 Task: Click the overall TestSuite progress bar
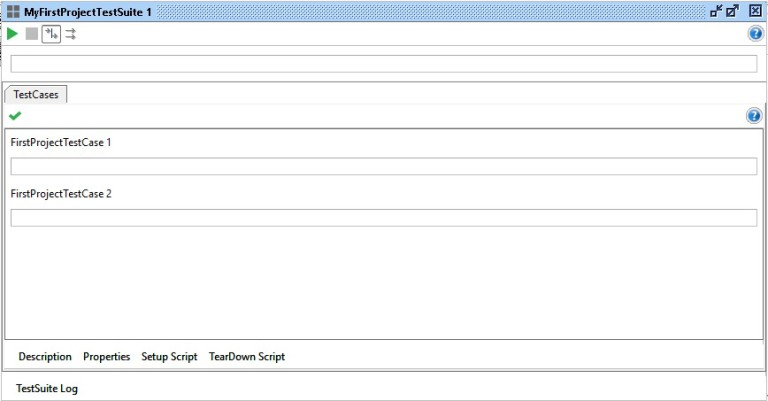(x=384, y=64)
